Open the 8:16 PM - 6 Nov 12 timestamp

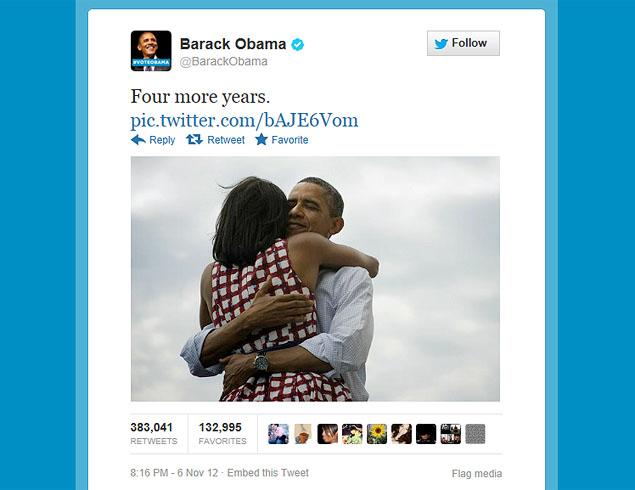pos(174,473)
